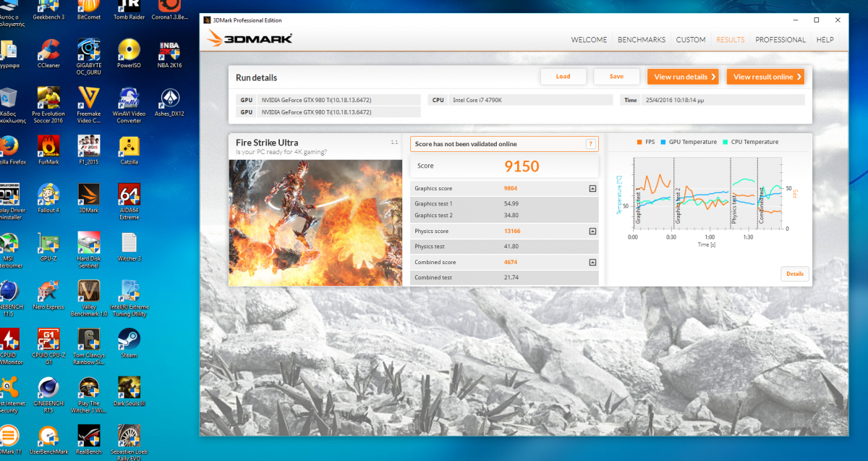Click the Fire Strike Ultra thumbnail image

click(315, 222)
